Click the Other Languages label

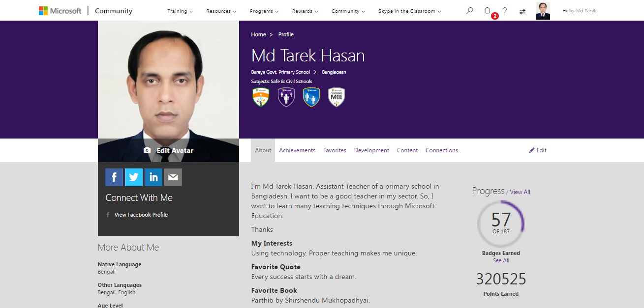[x=120, y=285]
